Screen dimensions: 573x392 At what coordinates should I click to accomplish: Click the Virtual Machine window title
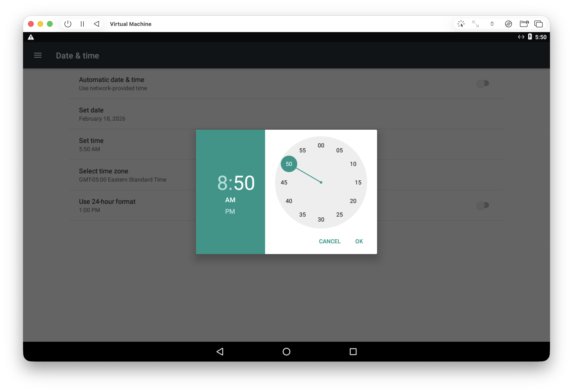(131, 24)
